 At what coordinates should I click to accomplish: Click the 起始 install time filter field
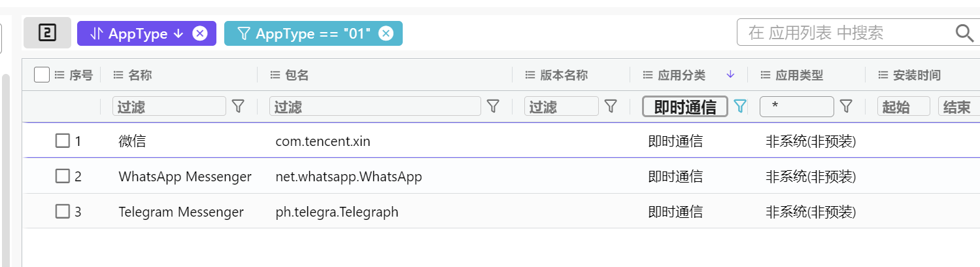(x=903, y=107)
